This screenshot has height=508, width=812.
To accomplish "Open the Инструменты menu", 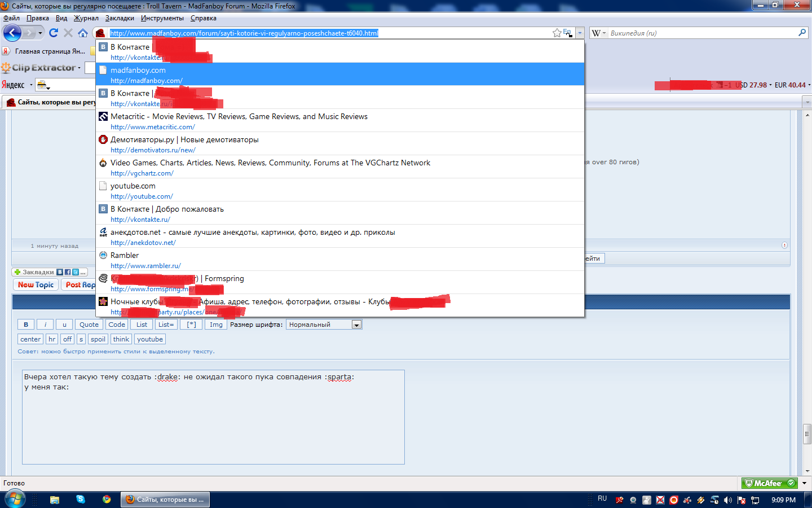I will tap(162, 18).
